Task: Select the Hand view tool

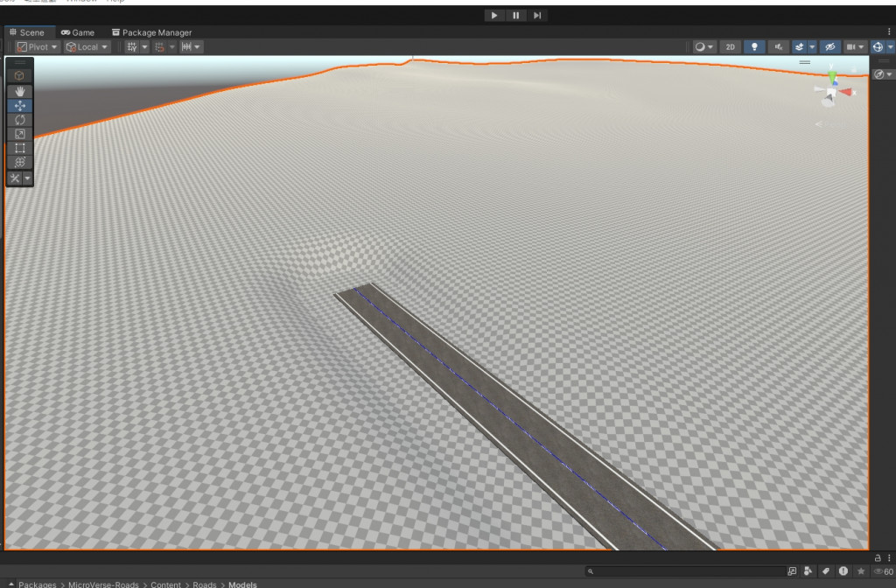Action: 19,91
